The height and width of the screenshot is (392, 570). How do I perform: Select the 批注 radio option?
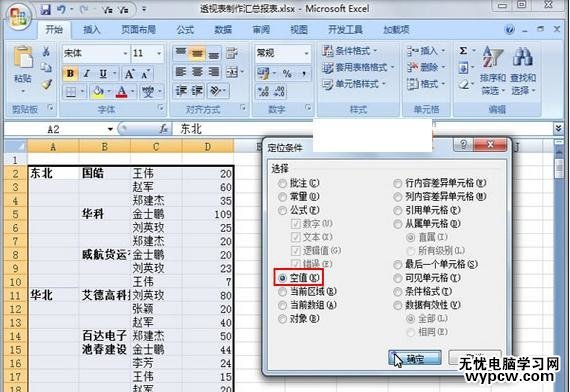pyautogui.click(x=282, y=183)
